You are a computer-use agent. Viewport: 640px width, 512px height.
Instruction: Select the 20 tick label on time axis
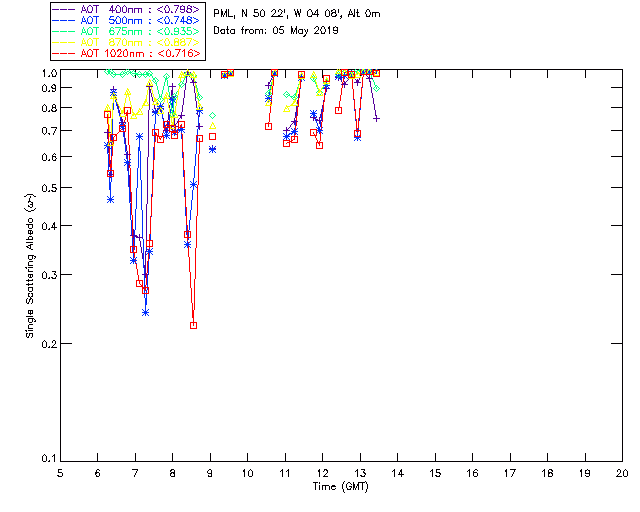(622, 472)
